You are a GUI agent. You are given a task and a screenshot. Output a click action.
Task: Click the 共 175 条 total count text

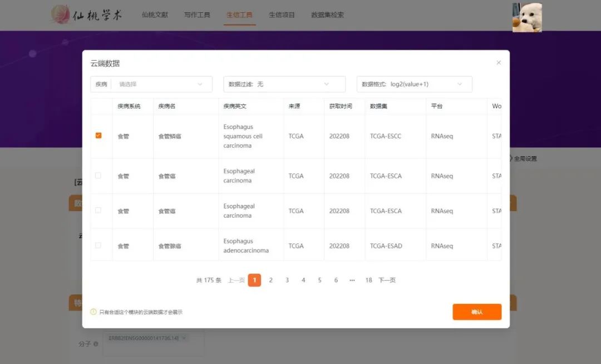click(x=209, y=280)
